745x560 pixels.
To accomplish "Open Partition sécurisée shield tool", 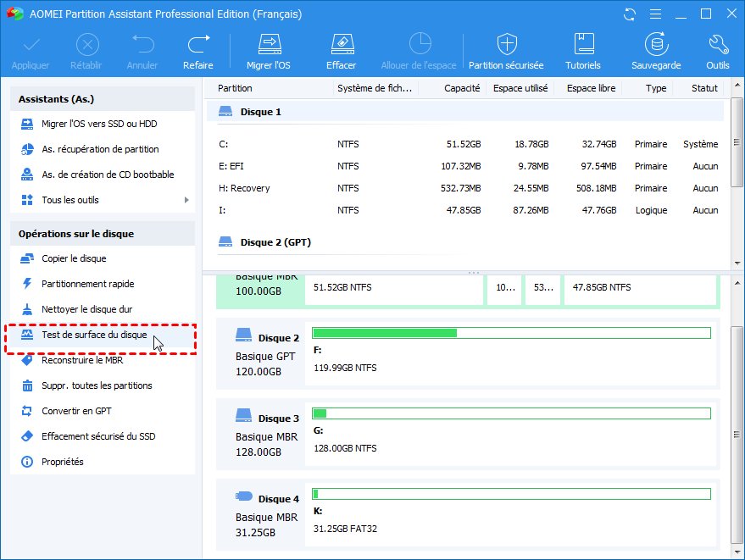I will (506, 52).
